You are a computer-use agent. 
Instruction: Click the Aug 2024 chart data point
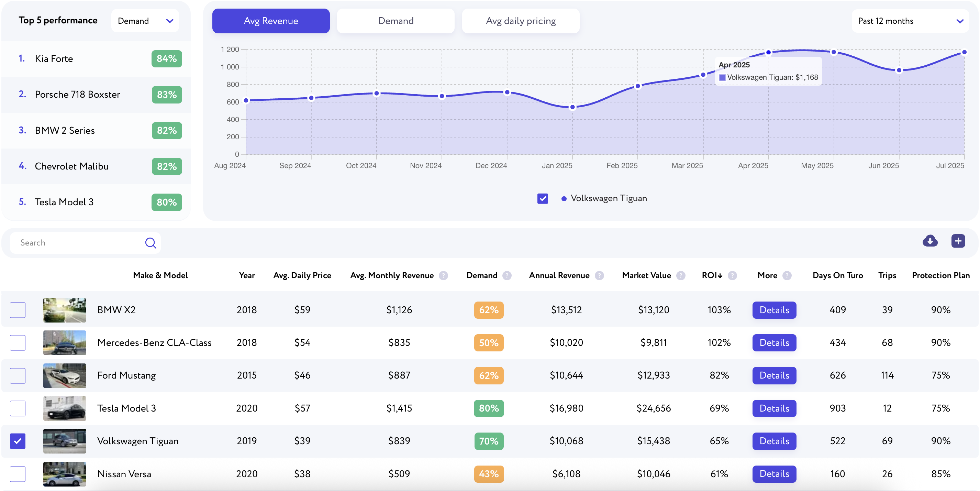pyautogui.click(x=246, y=100)
